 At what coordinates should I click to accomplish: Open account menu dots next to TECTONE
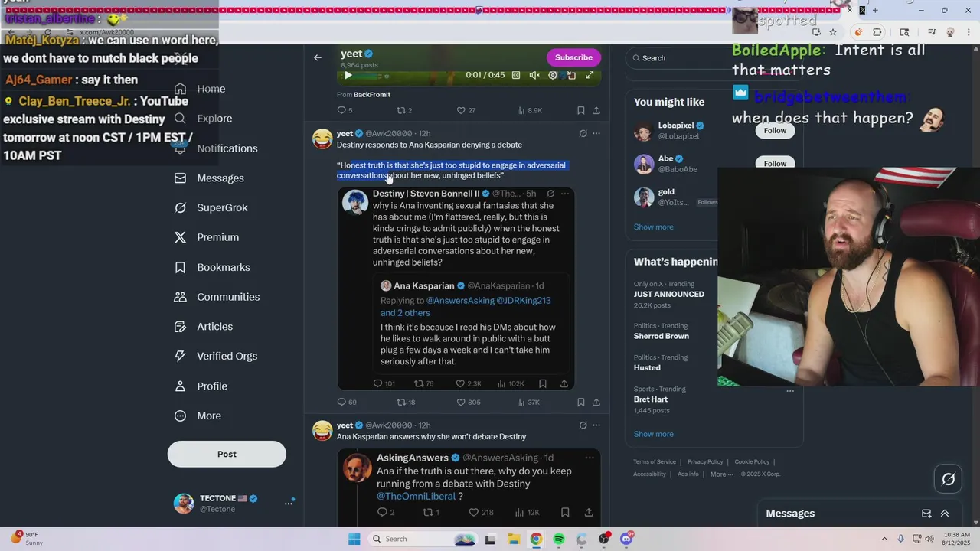(289, 503)
